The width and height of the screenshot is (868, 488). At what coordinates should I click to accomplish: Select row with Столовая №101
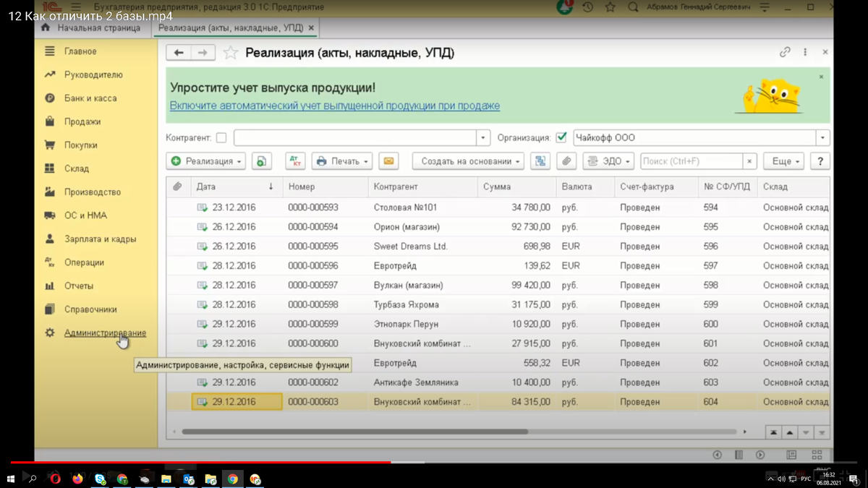[x=498, y=207]
